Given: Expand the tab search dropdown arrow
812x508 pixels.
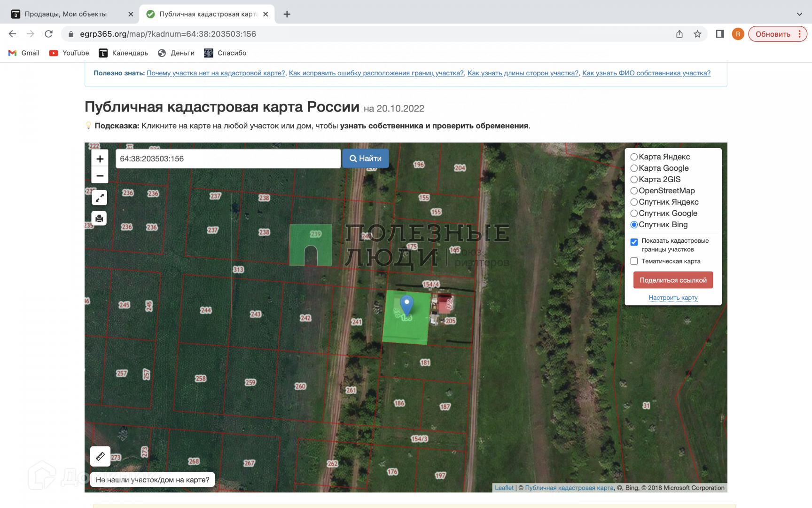Looking at the screenshot, I should pyautogui.click(x=799, y=14).
